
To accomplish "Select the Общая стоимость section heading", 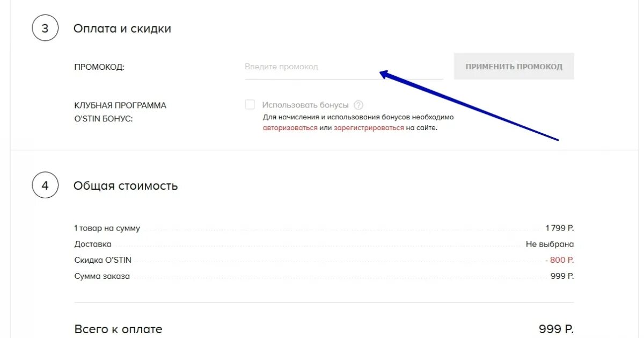I will pyautogui.click(x=126, y=186).
